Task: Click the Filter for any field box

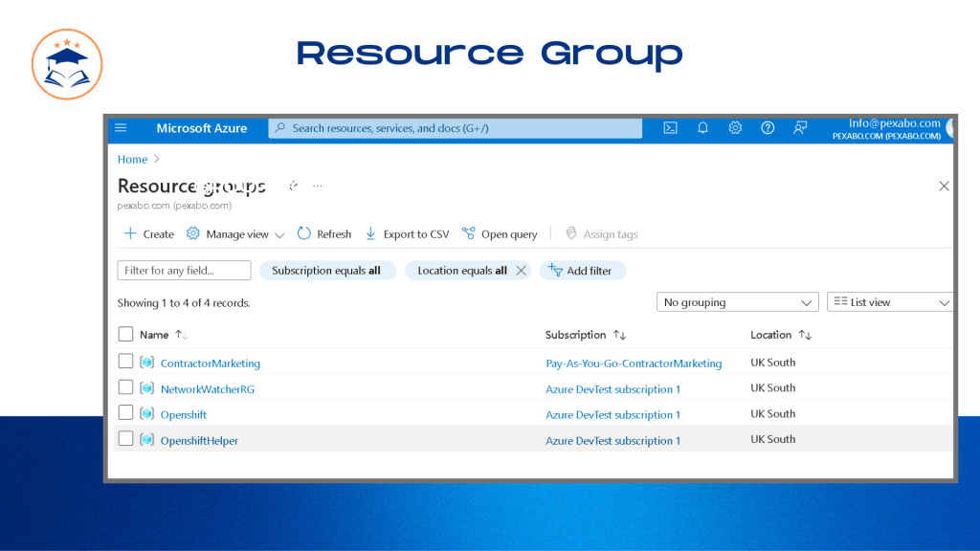Action: [x=185, y=271]
